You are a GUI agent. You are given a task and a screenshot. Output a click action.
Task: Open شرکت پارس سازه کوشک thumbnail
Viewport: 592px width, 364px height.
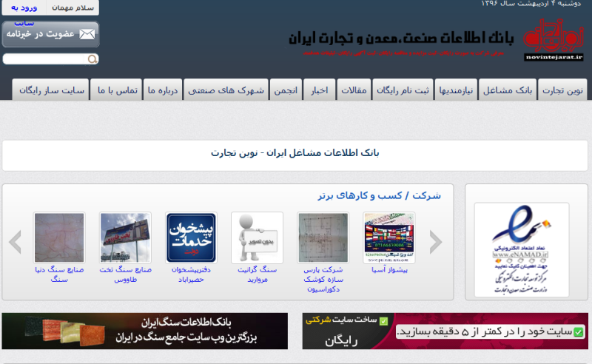[323, 237]
